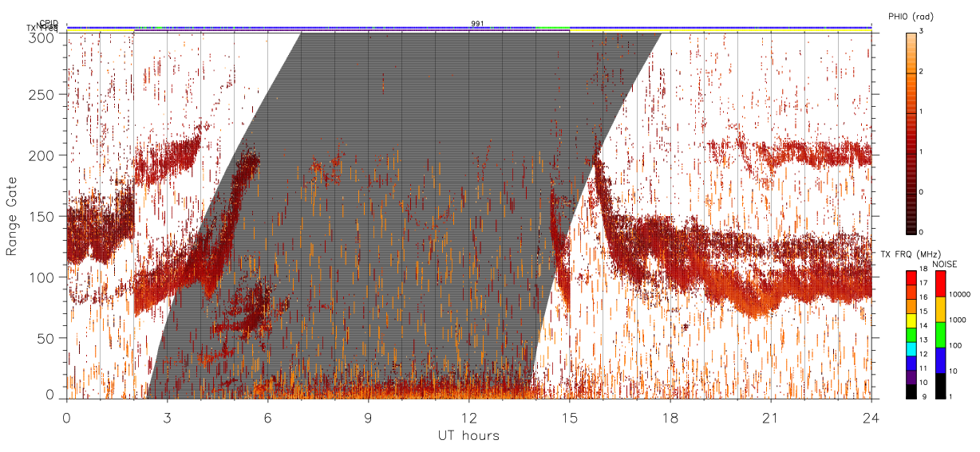The width and height of the screenshot is (980, 452).
Task: Select the blue 10-100 NOISE color band
Action: point(939,360)
